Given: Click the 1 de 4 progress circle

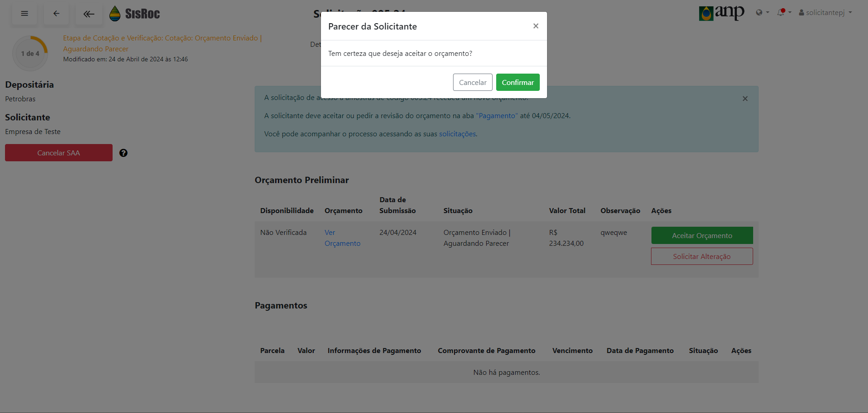Looking at the screenshot, I should pos(30,53).
